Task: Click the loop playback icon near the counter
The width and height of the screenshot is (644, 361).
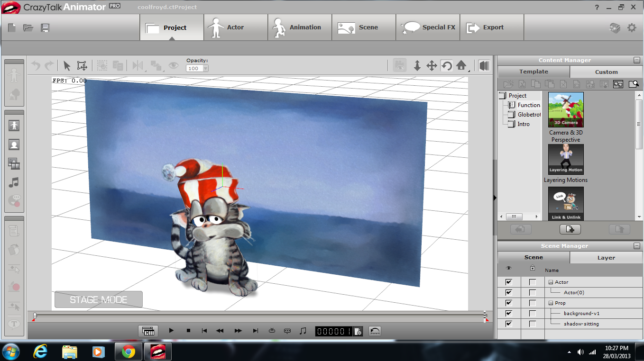Action: 374,331
